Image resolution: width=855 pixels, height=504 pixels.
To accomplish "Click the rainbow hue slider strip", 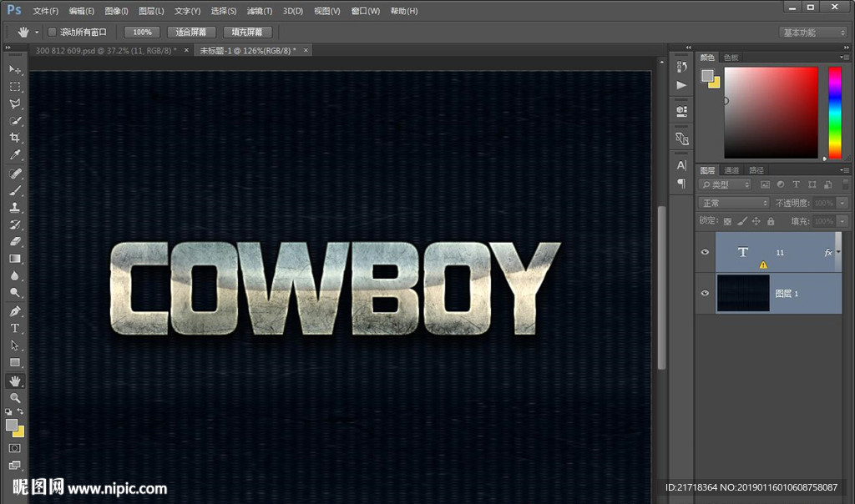I will [x=834, y=112].
